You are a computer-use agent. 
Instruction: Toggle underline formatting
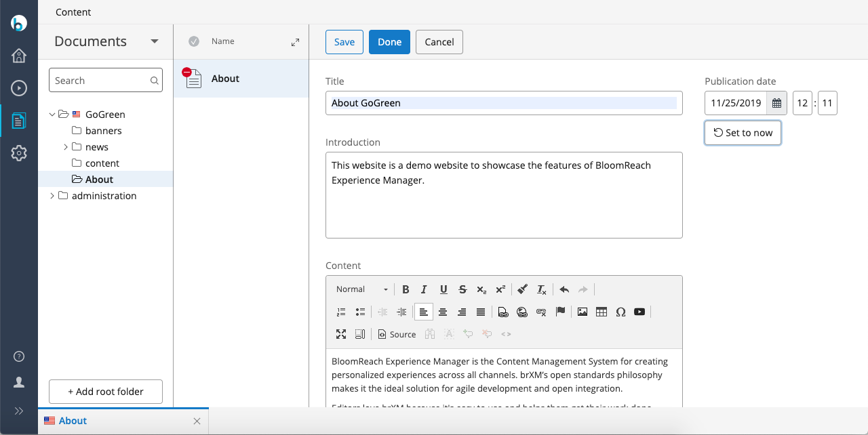[443, 289]
